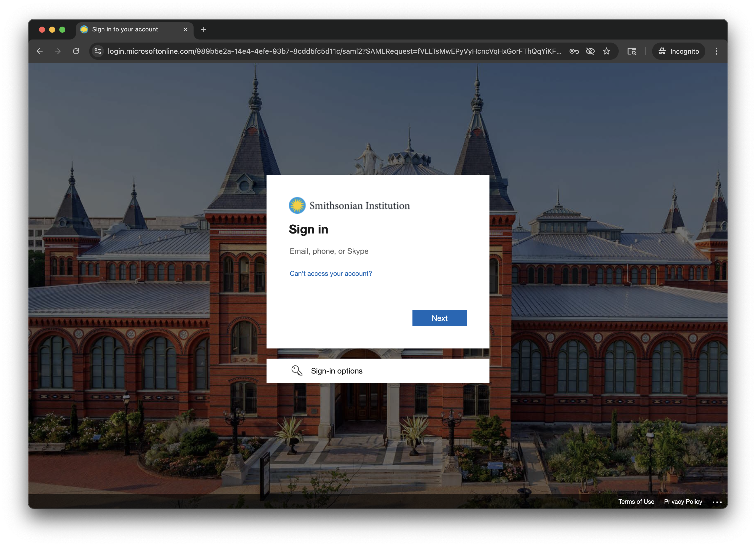The height and width of the screenshot is (546, 756).
Task: Bookmark this page with star icon
Action: (606, 51)
